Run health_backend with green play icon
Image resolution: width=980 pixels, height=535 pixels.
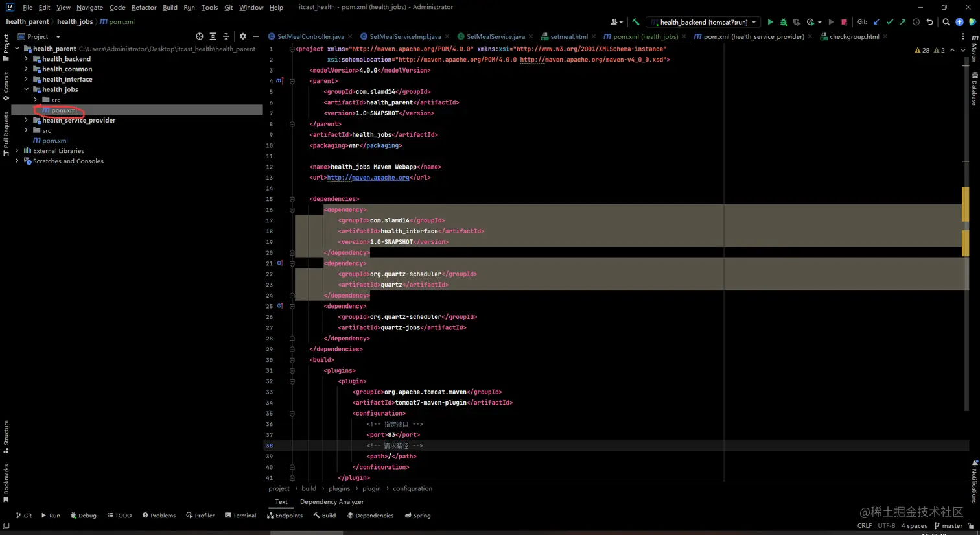(x=770, y=22)
